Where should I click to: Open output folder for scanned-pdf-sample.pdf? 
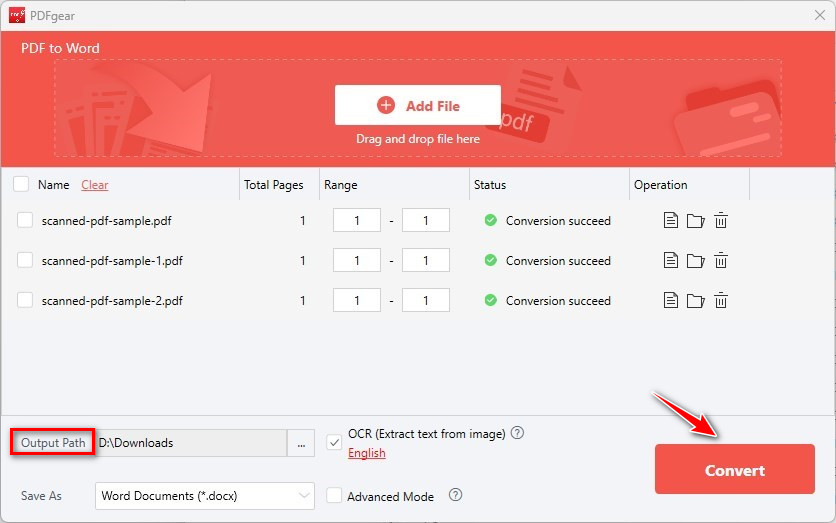coord(695,220)
